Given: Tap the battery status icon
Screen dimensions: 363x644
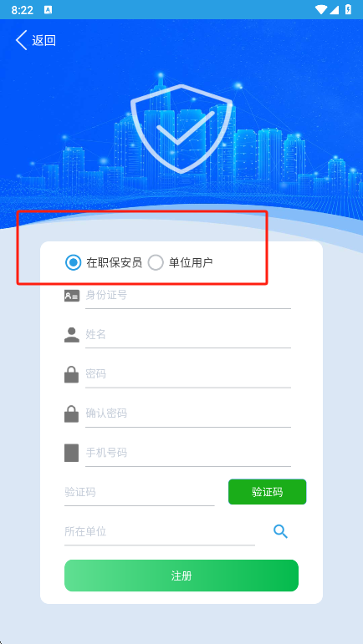Looking at the screenshot, I should click(x=348, y=10).
